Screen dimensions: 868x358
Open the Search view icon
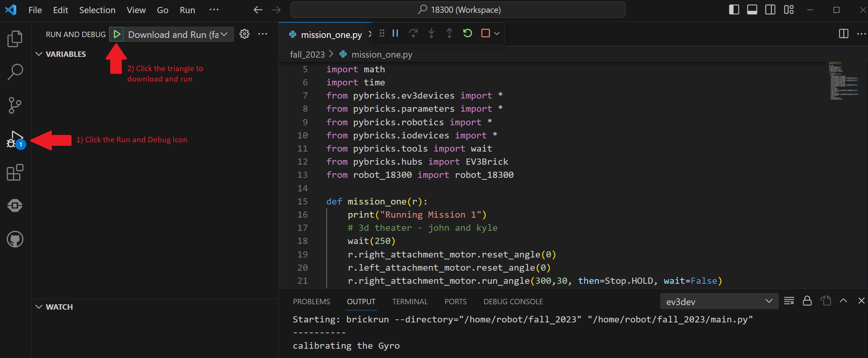(15, 72)
